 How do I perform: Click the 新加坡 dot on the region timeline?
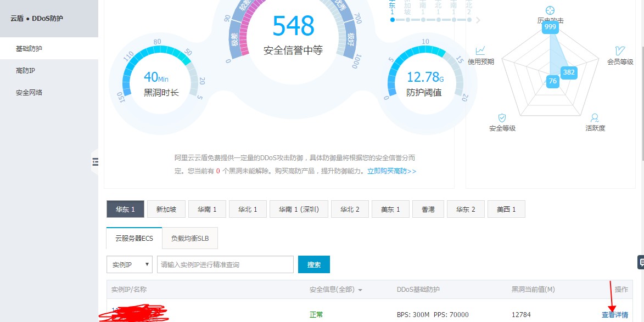[x=407, y=20]
